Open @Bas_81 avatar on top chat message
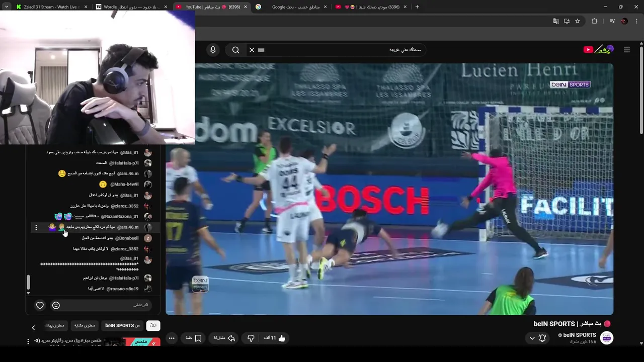644x362 pixels. pyautogui.click(x=147, y=152)
